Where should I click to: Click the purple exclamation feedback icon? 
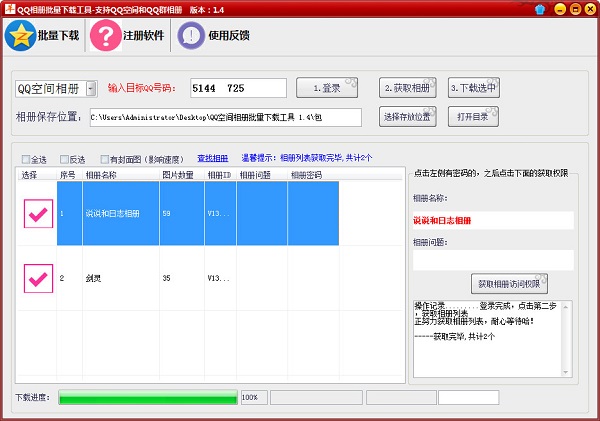[x=191, y=36]
